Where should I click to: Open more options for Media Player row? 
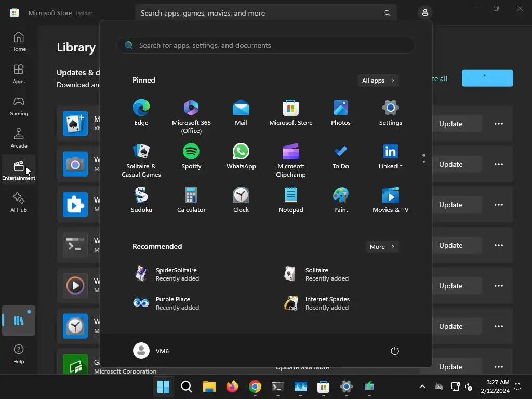point(498,286)
